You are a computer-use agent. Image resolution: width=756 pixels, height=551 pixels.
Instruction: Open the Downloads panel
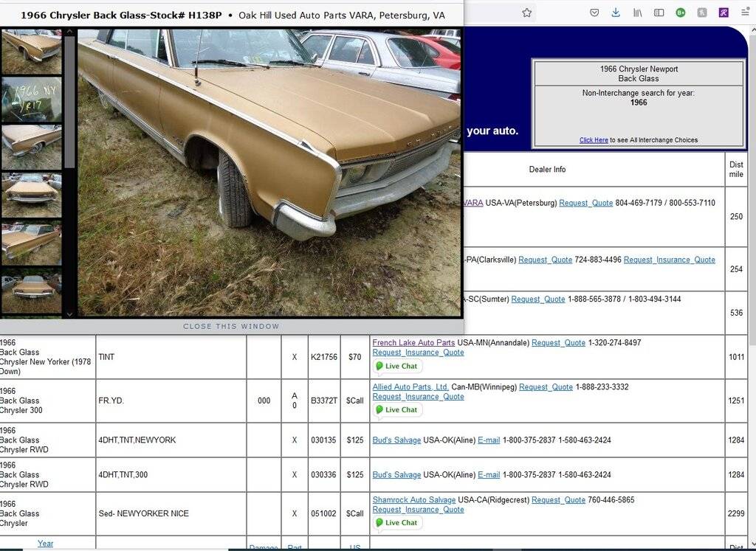point(616,13)
